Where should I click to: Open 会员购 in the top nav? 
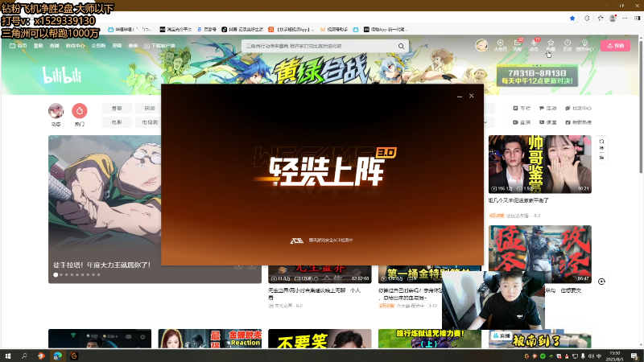[98, 46]
